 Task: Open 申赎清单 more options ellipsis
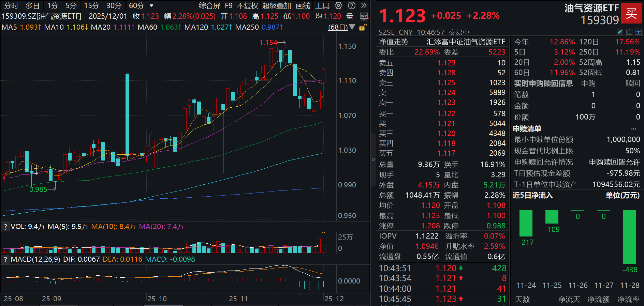tap(633, 129)
